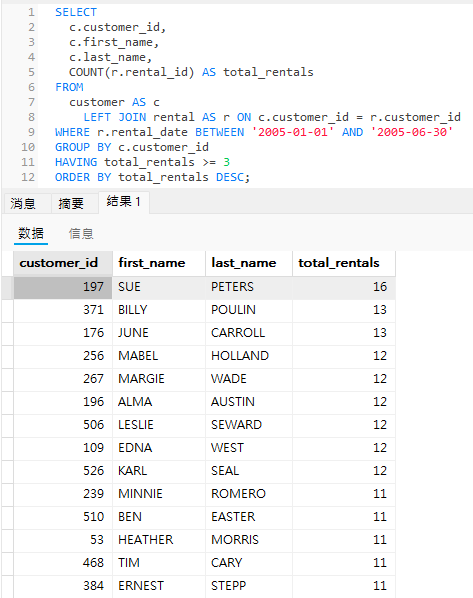Viewport: 473px width, 598px height.
Task: Select total_rentals cell for SUE PETERS
Action: click(x=344, y=287)
